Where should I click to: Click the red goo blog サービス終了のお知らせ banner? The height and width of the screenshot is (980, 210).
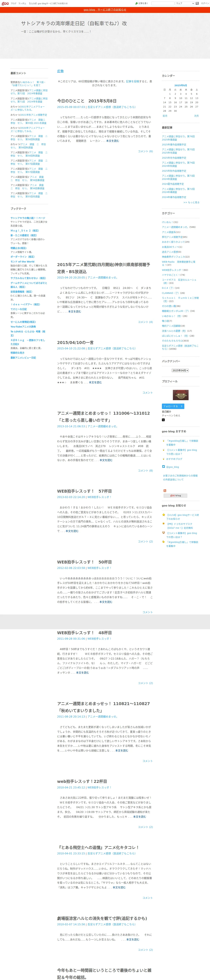point(105,10)
